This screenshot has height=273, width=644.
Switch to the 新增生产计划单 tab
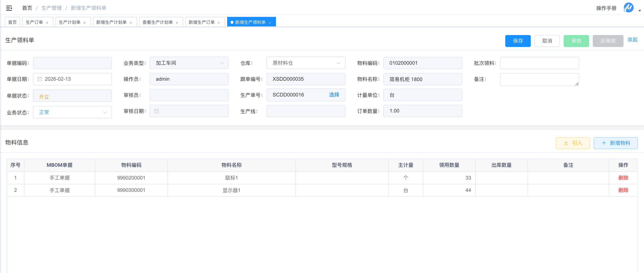tap(111, 22)
